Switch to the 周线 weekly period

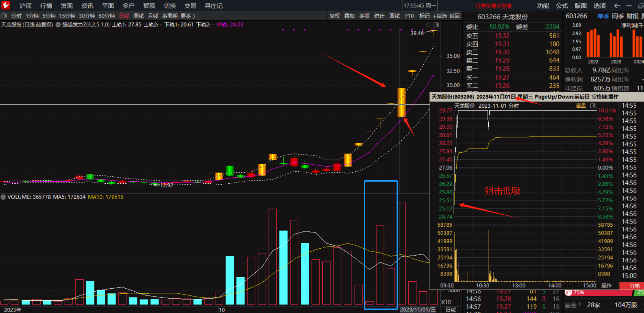(x=138, y=16)
